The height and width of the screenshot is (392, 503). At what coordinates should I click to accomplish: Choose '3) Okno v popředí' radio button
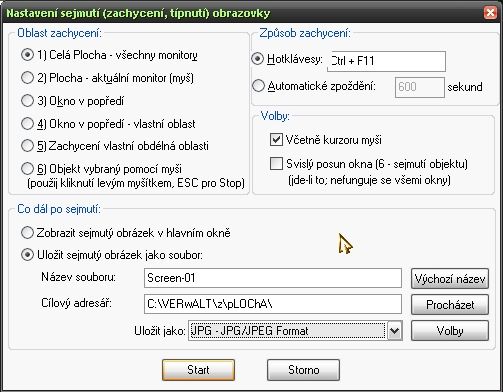(x=27, y=101)
